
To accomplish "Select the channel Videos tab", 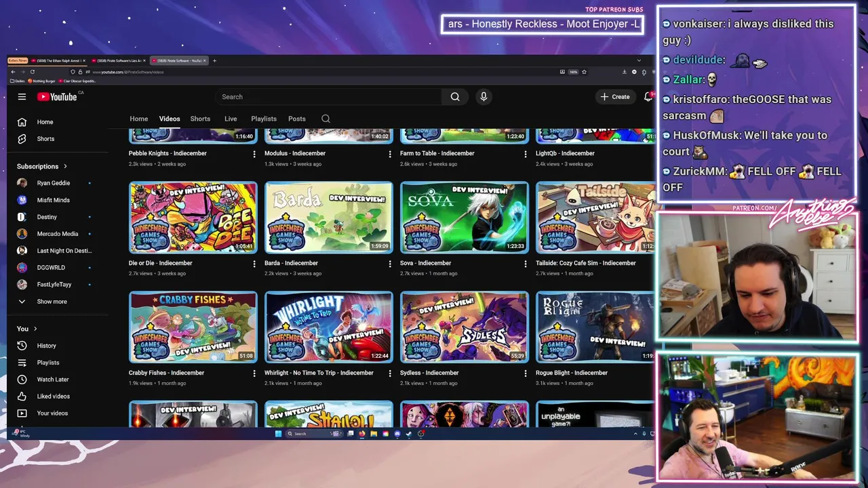I will [170, 119].
